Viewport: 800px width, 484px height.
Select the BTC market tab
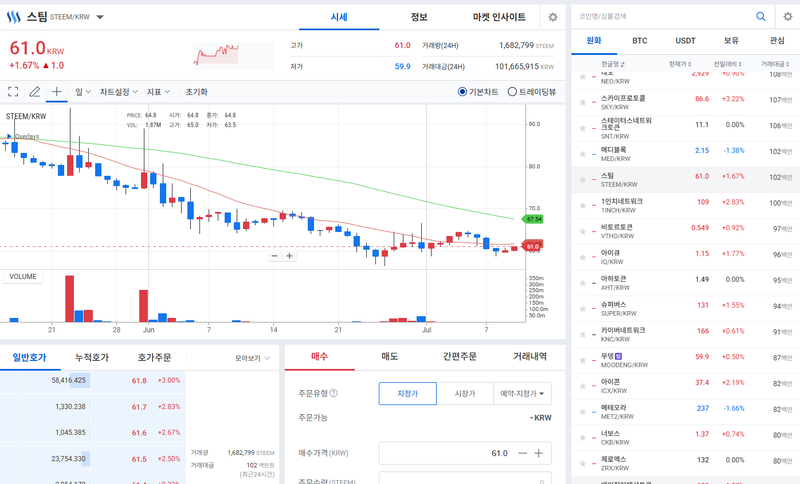point(640,40)
